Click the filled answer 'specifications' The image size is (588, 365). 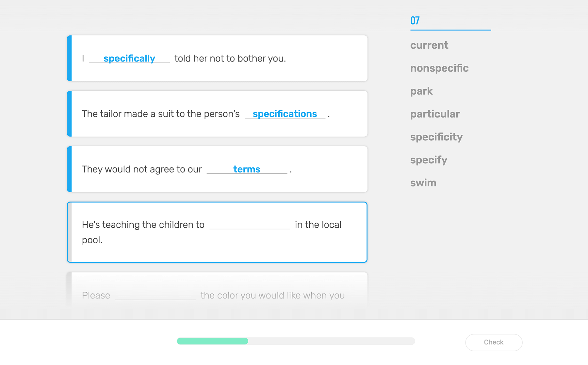[x=285, y=114]
